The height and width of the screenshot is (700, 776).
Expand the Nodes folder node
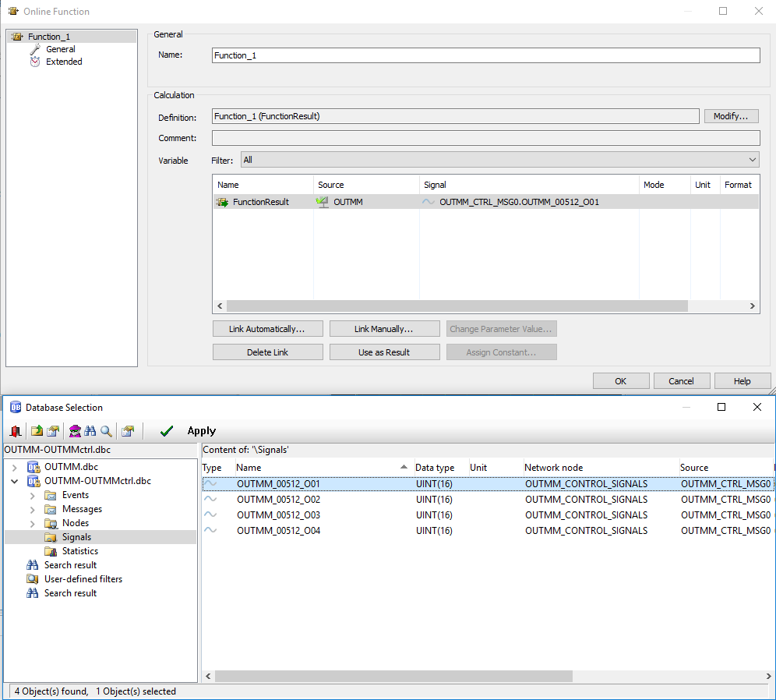click(32, 523)
